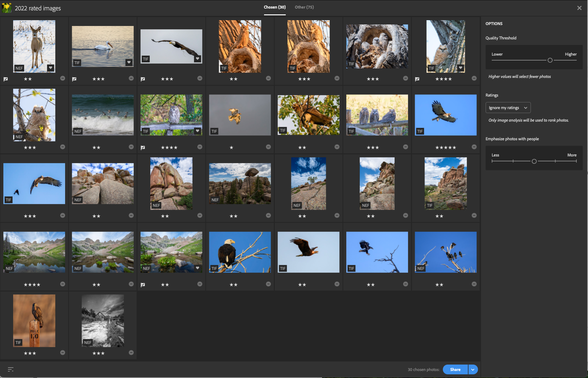Click the Share button

(x=455, y=369)
